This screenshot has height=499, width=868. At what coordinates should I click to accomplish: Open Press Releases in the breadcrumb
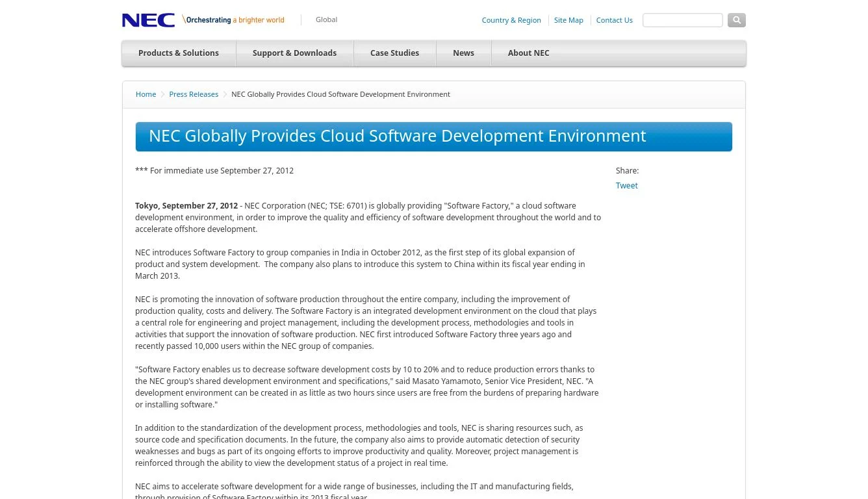pyautogui.click(x=194, y=94)
